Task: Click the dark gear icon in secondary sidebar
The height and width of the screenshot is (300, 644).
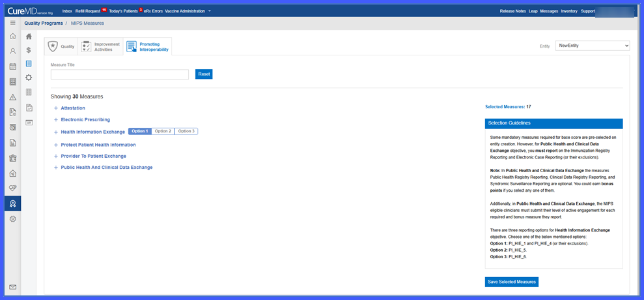Action: [x=29, y=78]
